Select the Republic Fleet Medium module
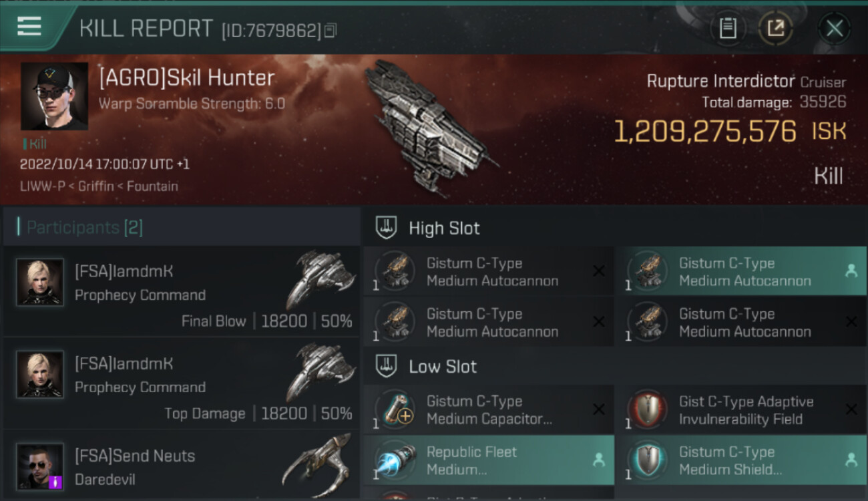This screenshot has height=501, width=868. (488, 460)
